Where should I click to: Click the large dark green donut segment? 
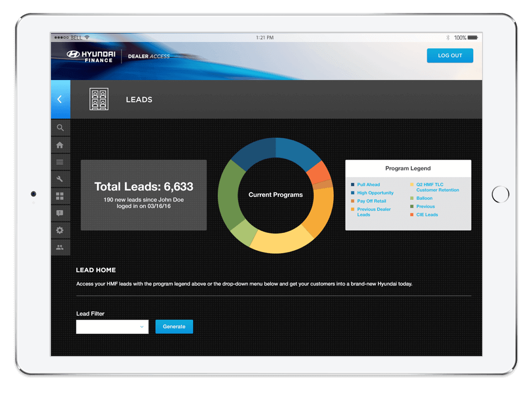(x=227, y=195)
